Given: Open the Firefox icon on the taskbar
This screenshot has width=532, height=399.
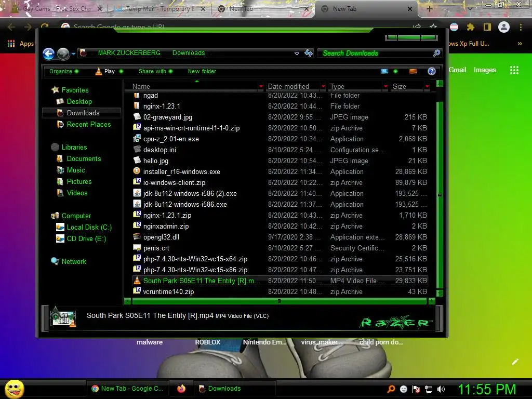Looking at the screenshot, I should coord(181,389).
